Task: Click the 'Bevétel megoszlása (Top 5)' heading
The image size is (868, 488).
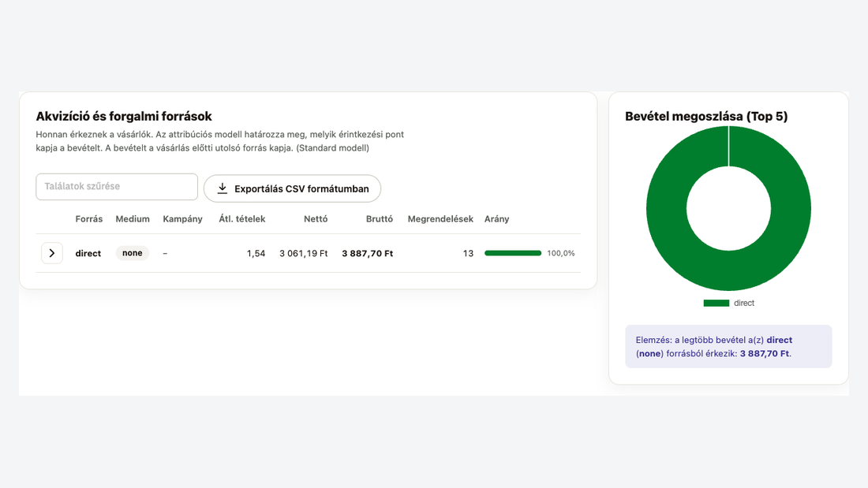Action: 706,116
